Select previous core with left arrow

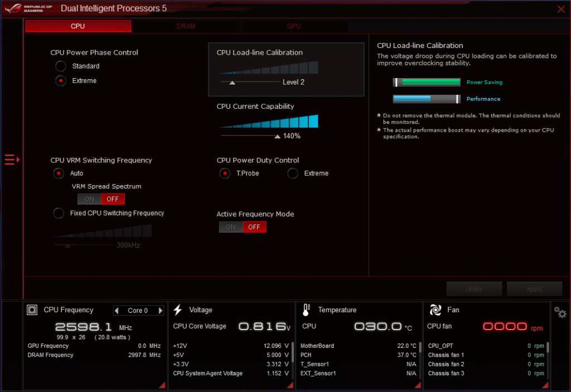pyautogui.click(x=117, y=311)
